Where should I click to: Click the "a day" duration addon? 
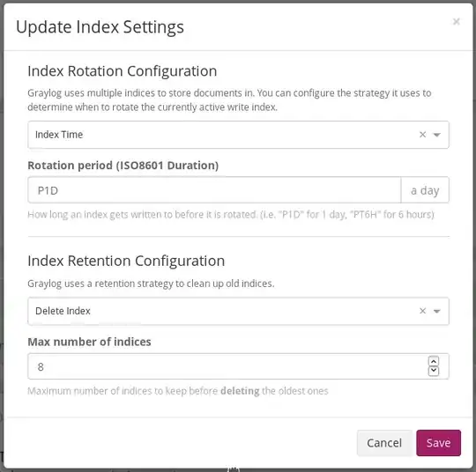pyautogui.click(x=425, y=190)
